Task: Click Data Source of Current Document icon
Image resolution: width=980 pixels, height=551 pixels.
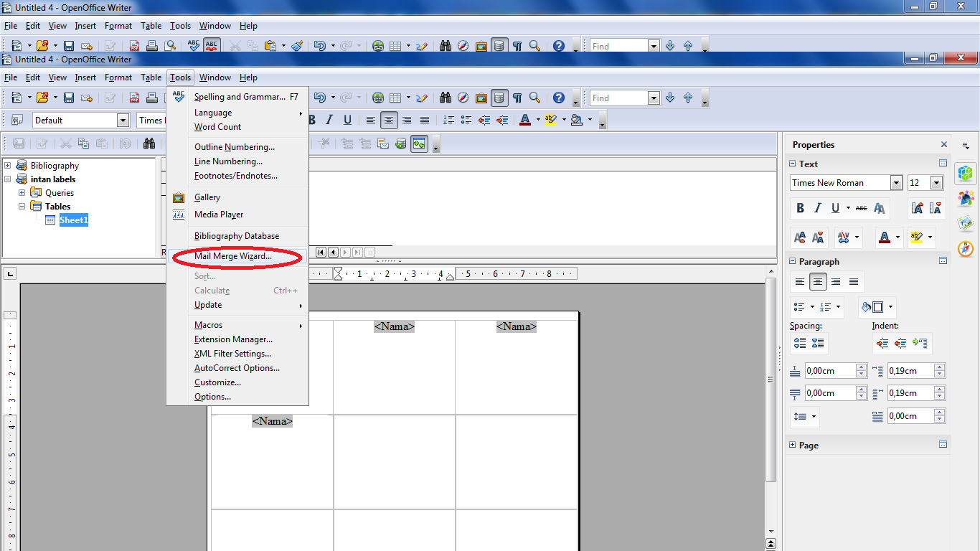Action: pos(401,143)
